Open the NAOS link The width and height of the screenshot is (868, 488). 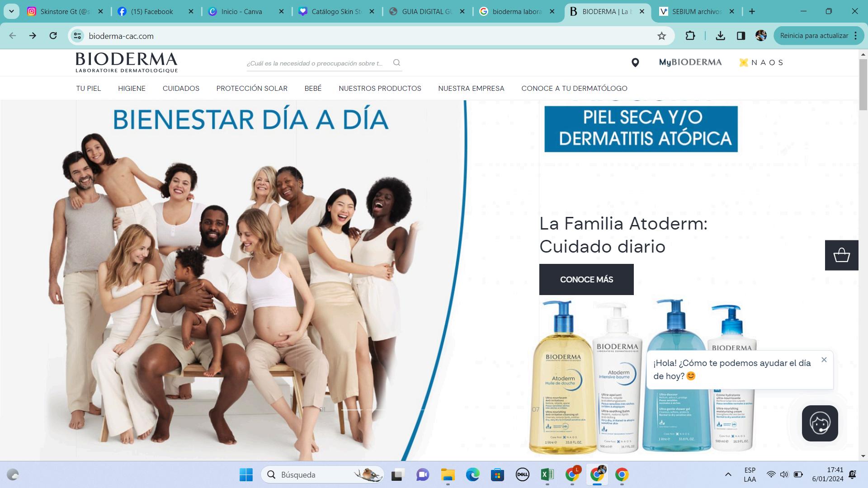click(761, 62)
